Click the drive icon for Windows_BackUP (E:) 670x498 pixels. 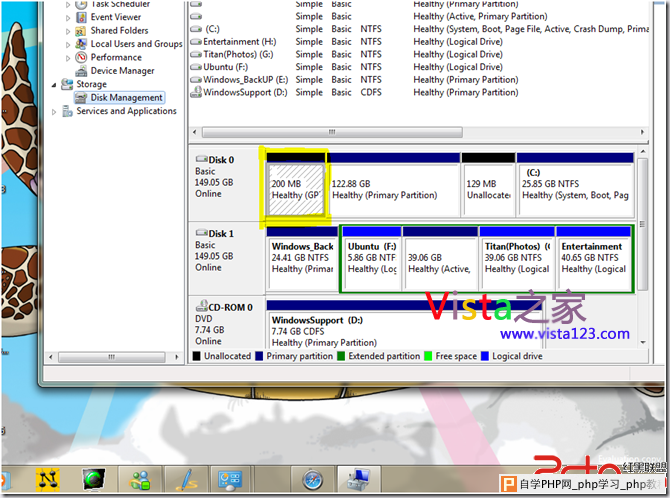[x=196, y=80]
